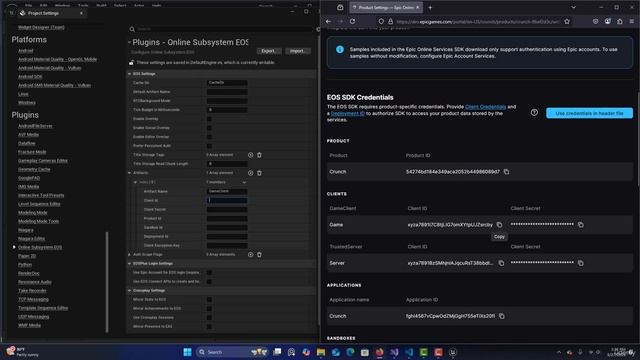Open browser extensions icon
This screenshot has width=640, height=360.
[x=620, y=21]
